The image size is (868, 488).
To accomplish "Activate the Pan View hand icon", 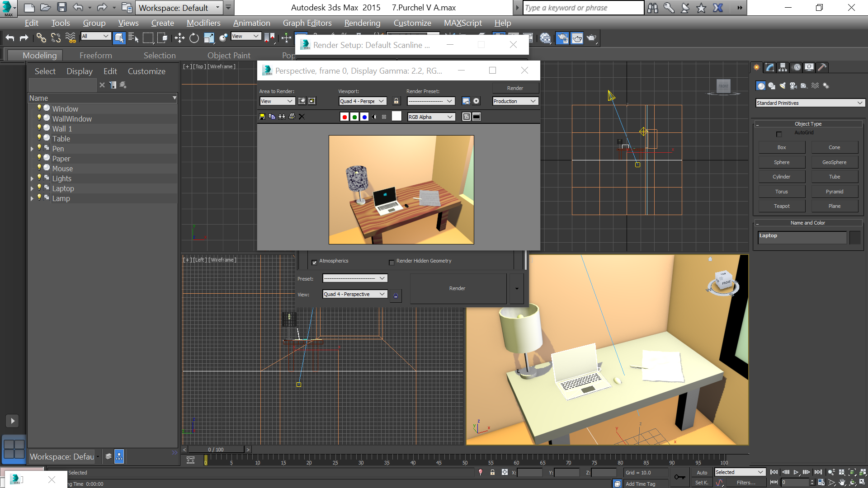I will 842,483.
